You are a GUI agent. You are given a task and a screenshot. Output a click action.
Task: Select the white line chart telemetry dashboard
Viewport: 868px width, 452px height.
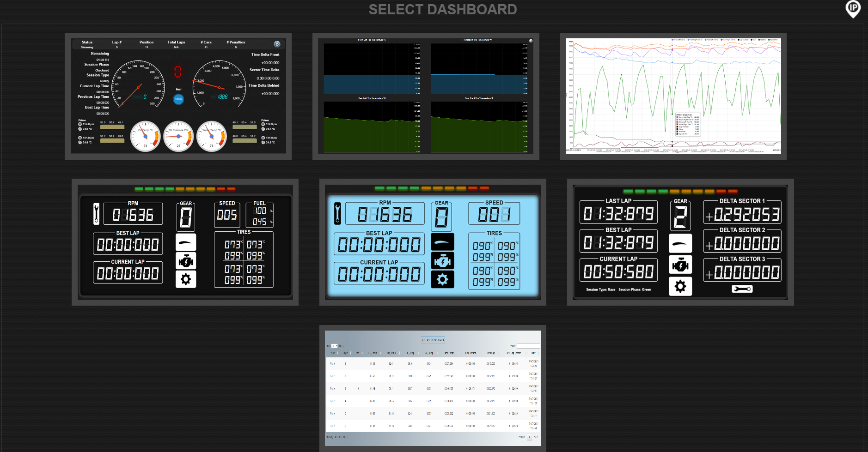[673, 96]
